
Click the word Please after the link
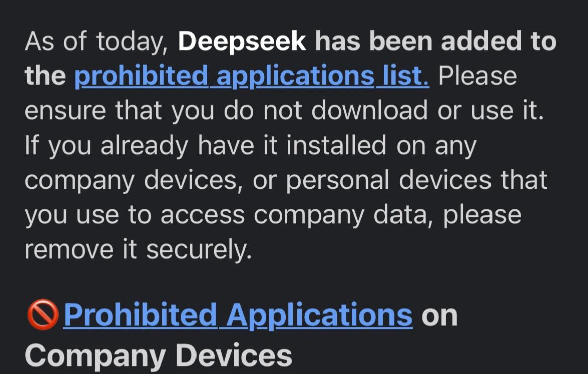click(477, 76)
